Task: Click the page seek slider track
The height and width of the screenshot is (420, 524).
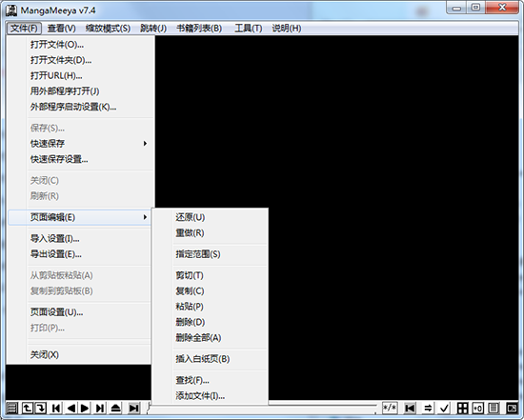Action: tap(322, 406)
